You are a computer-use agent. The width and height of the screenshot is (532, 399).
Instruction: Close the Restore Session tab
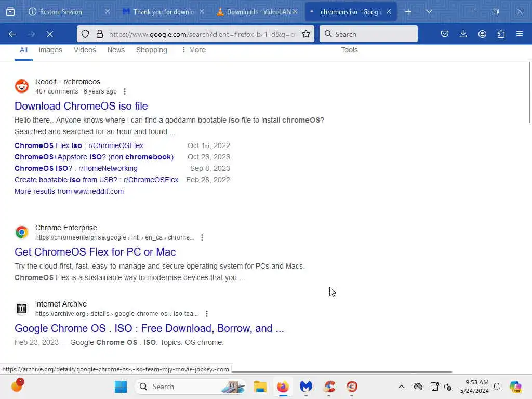(x=108, y=11)
